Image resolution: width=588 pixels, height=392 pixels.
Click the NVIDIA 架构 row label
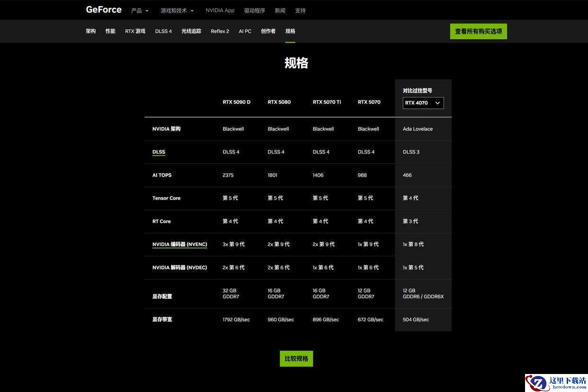166,129
